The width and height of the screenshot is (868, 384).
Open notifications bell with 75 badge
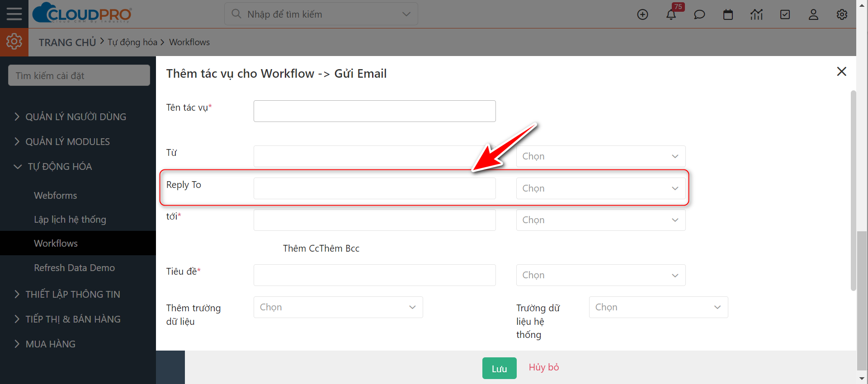(671, 14)
